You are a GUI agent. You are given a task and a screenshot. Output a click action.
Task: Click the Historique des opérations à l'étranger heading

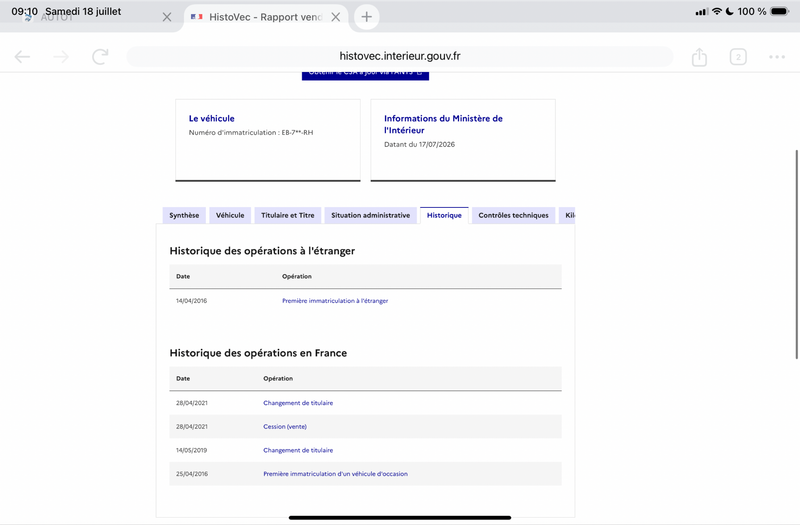[x=262, y=251]
